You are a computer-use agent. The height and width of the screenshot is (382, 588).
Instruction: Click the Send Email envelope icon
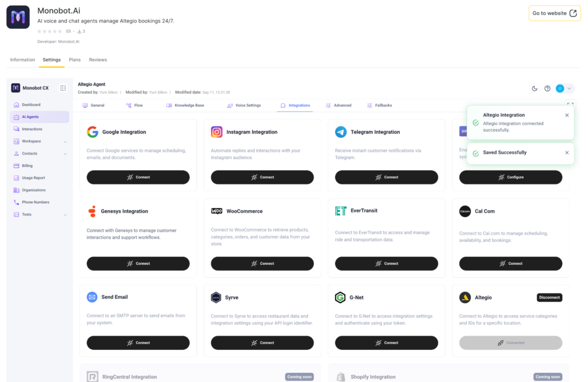(92, 297)
